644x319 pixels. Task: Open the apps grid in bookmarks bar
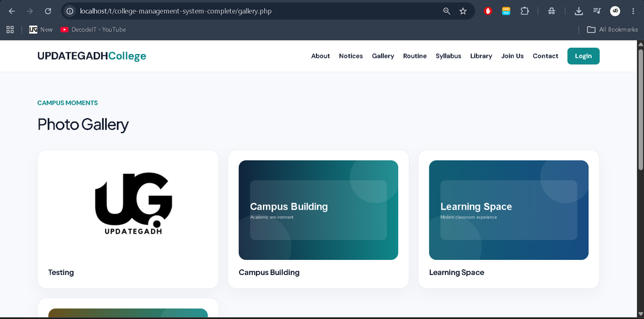(10, 30)
